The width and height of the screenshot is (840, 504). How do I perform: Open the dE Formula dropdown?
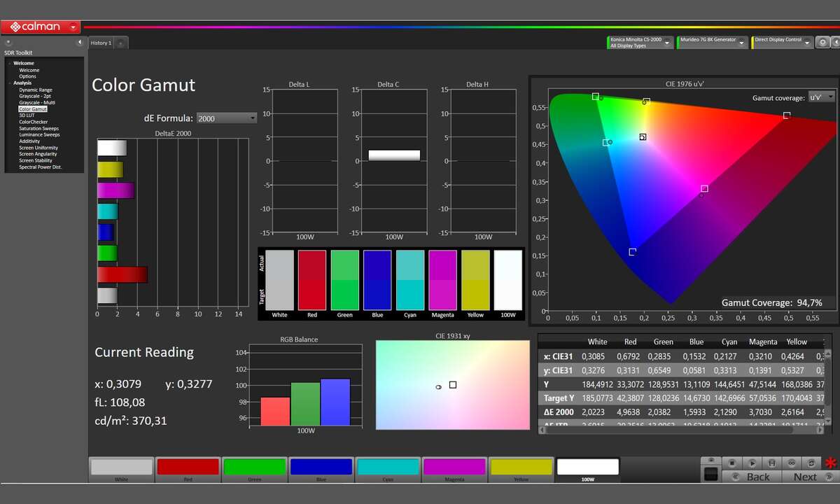coord(226,118)
